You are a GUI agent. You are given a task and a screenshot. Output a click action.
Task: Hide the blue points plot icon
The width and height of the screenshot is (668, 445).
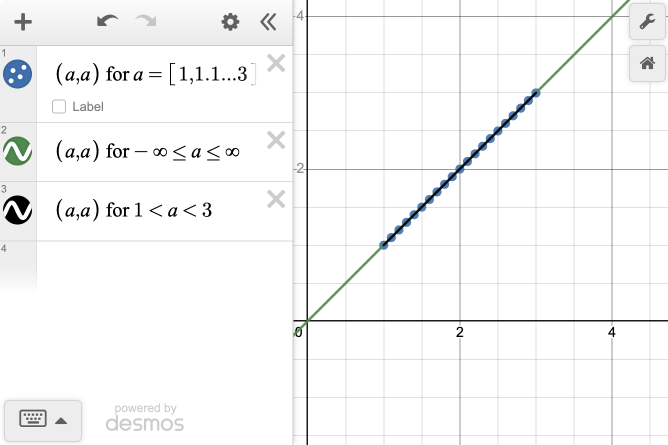click(x=18, y=73)
